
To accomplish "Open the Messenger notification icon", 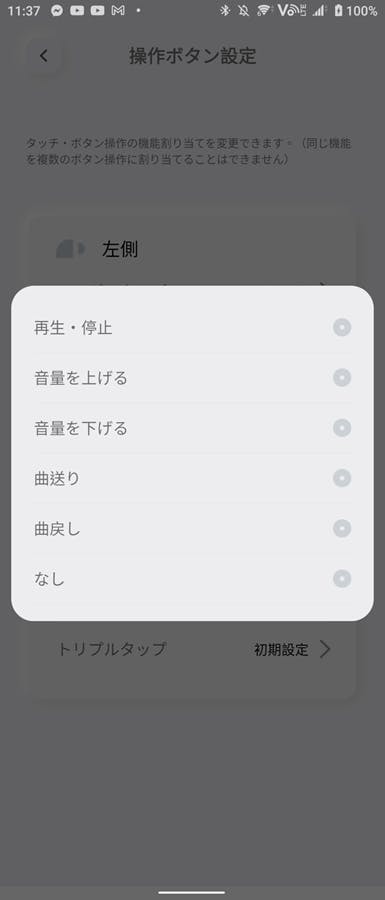I will [x=57, y=10].
